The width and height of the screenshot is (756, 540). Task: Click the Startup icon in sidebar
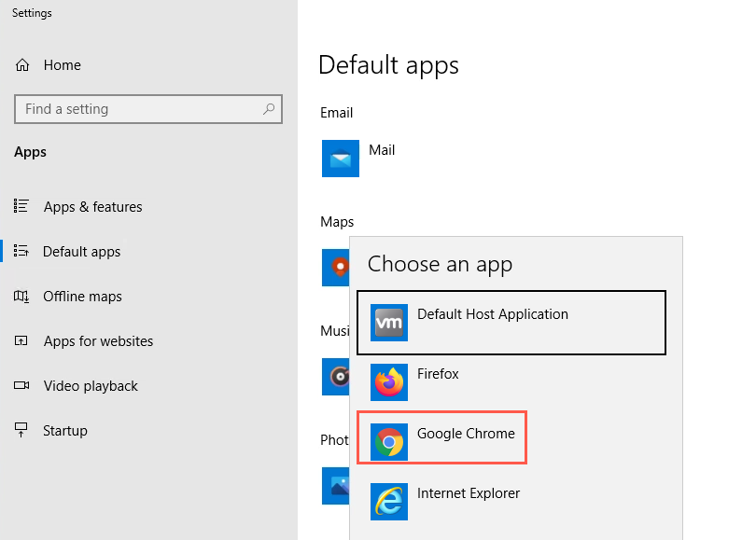coord(21,430)
